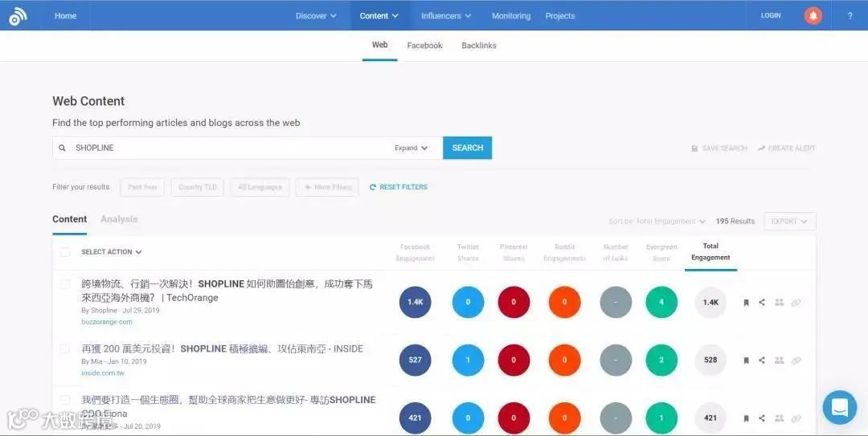Switch to the Backlinks tab
868x436 pixels.
coord(479,46)
